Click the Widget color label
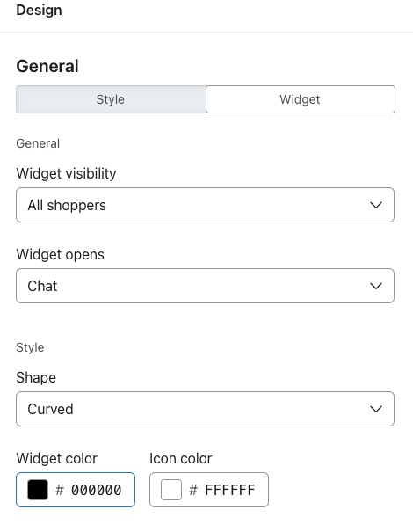This screenshot has width=413, height=532. click(56, 458)
